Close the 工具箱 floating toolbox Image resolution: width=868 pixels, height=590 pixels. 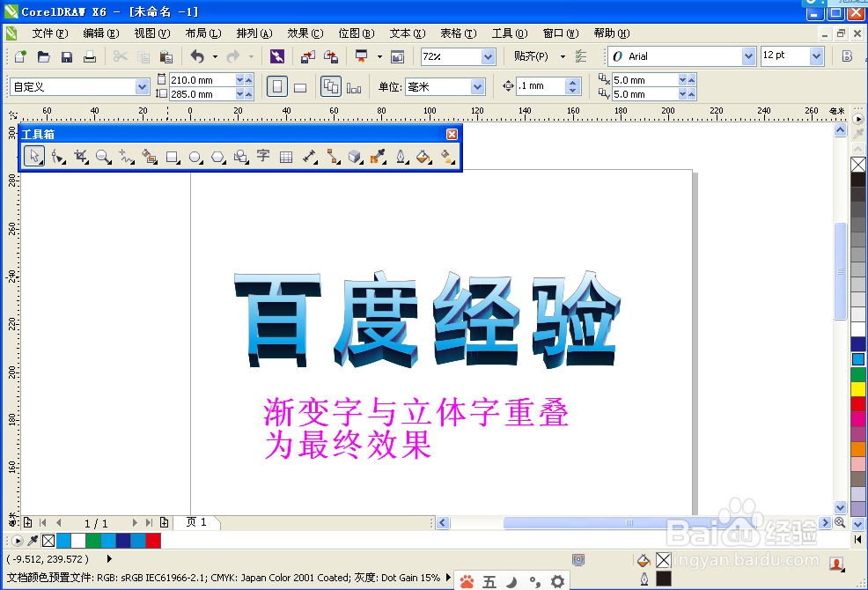tap(452, 134)
